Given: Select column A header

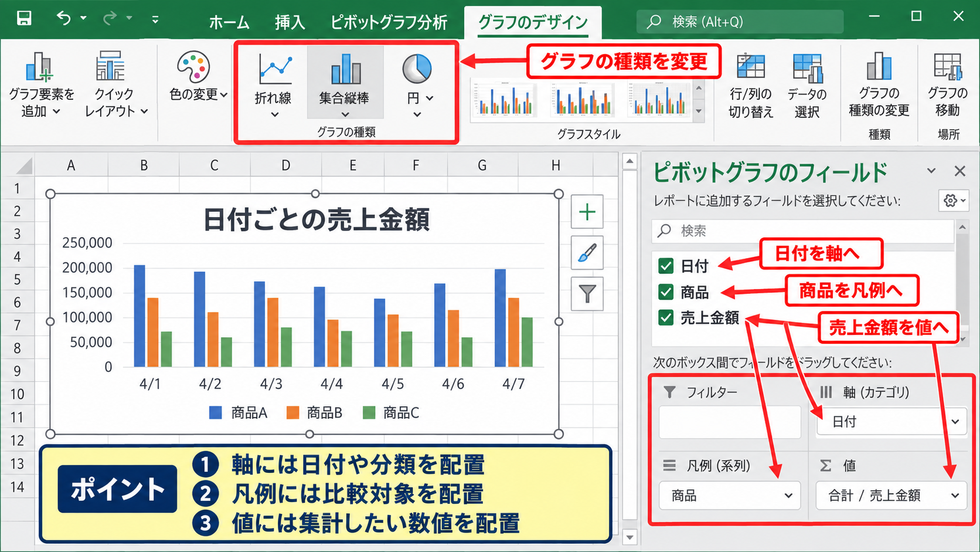Looking at the screenshot, I should click(x=71, y=165).
